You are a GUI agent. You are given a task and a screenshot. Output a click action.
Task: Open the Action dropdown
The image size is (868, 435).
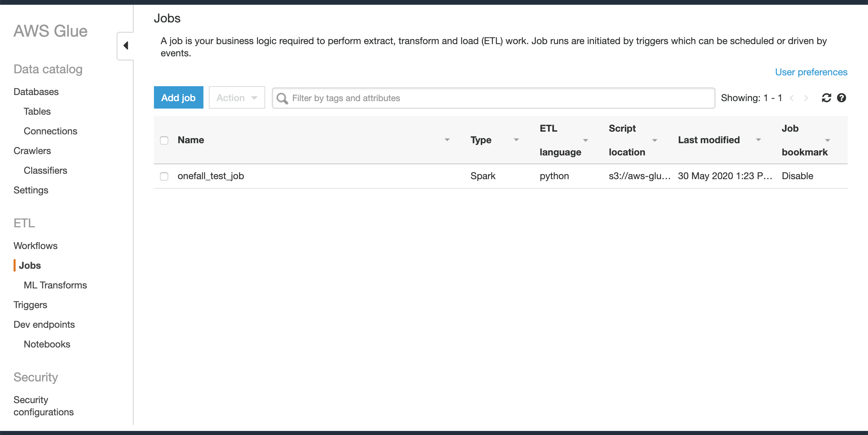(237, 97)
